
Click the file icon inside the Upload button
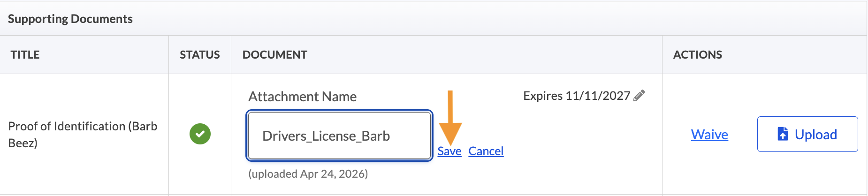click(x=783, y=134)
